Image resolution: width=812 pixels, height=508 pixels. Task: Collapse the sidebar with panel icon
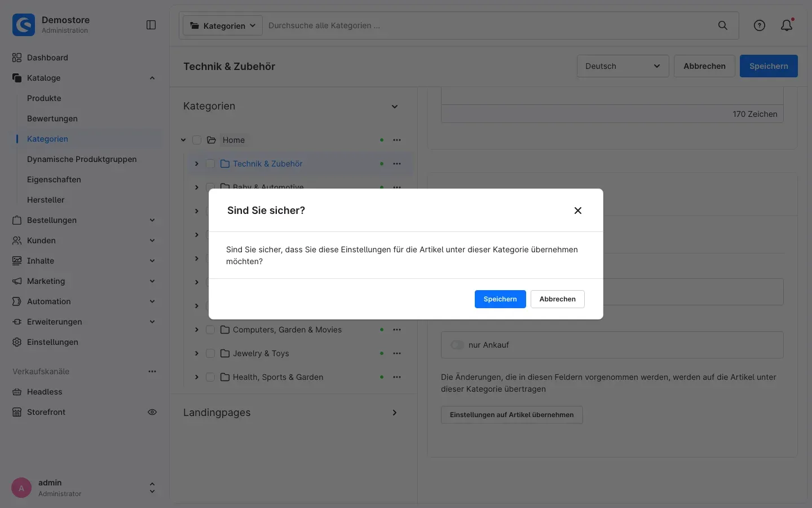(x=151, y=25)
